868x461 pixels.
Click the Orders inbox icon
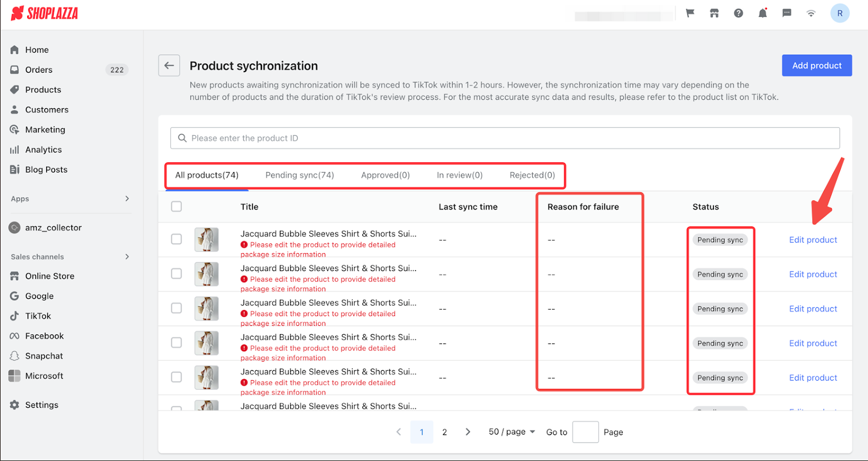click(x=15, y=70)
